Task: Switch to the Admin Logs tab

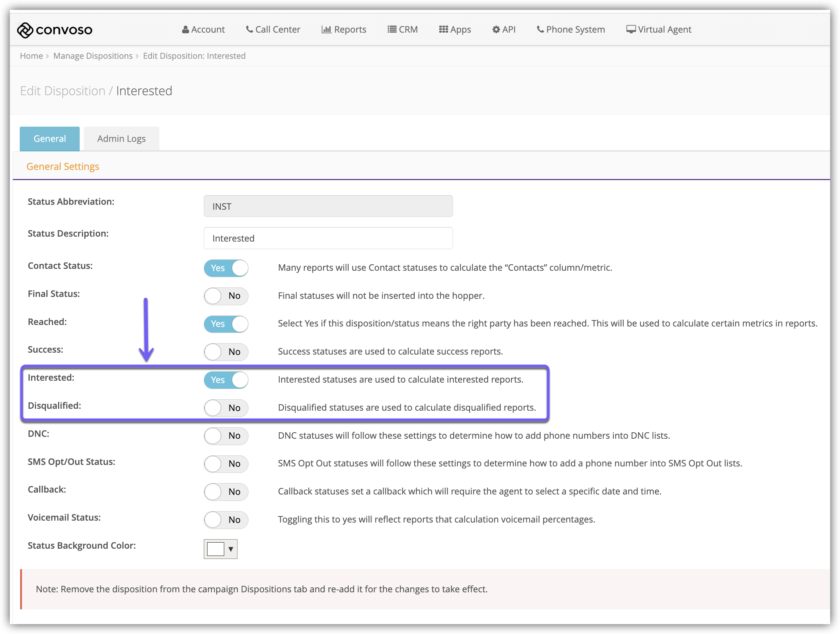Action: pyautogui.click(x=121, y=139)
